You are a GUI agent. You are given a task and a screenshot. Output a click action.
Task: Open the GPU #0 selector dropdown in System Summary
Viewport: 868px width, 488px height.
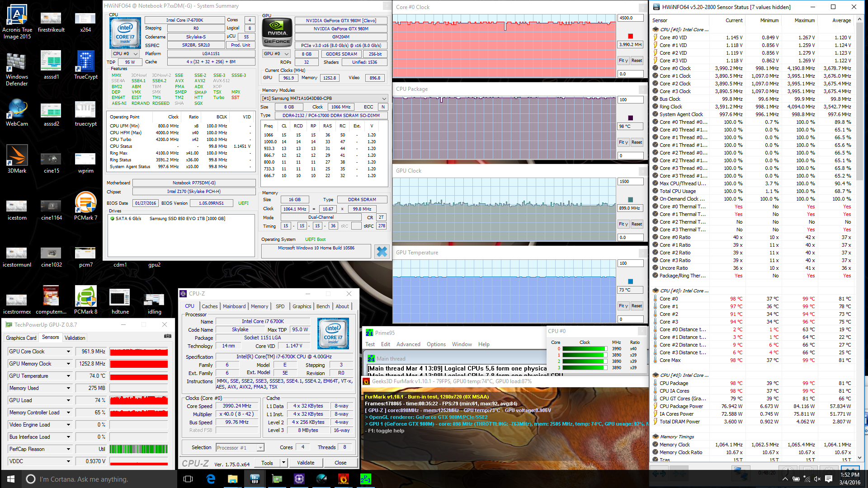(276, 54)
